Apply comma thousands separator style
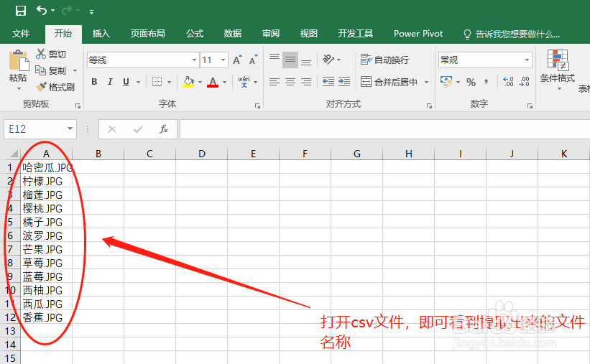The height and width of the screenshot is (364, 590). coord(486,82)
